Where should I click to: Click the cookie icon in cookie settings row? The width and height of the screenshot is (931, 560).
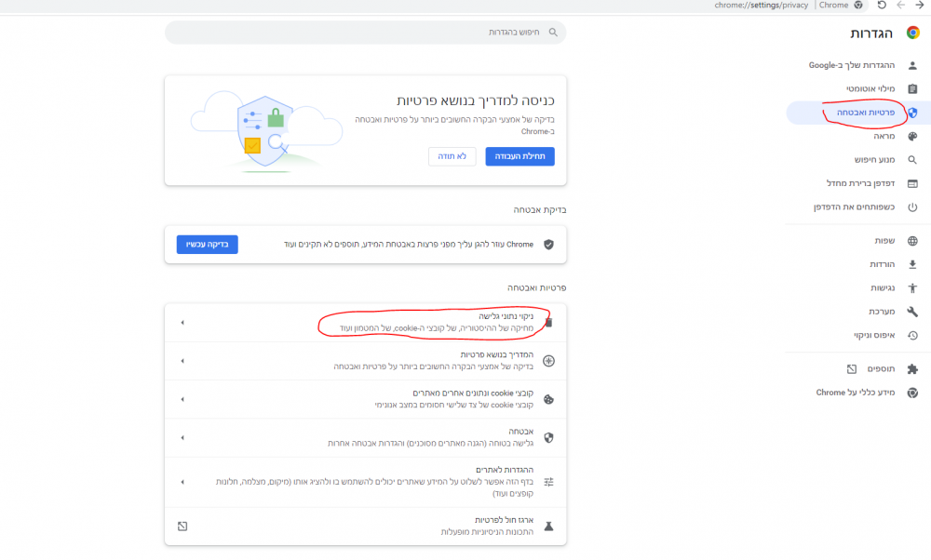(x=548, y=399)
